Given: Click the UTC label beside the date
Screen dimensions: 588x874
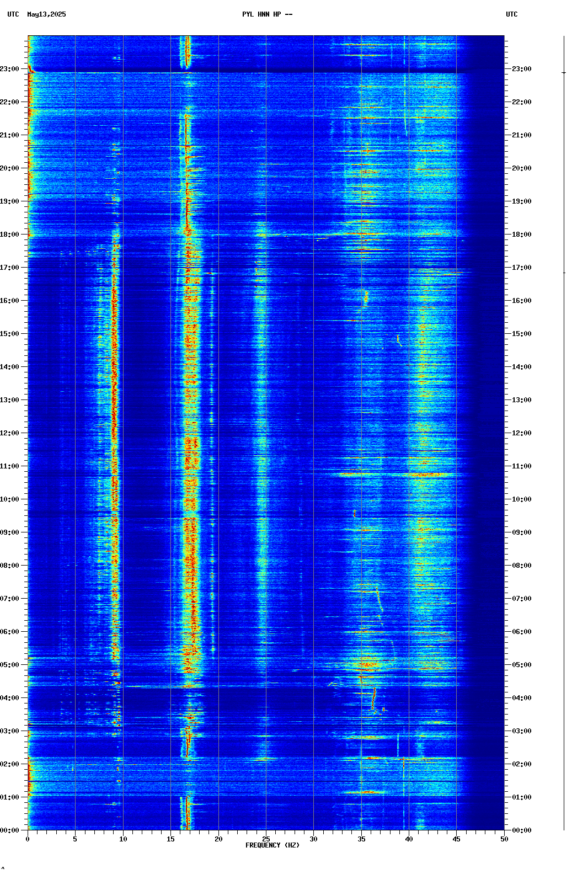Looking at the screenshot, I should pos(13,14).
